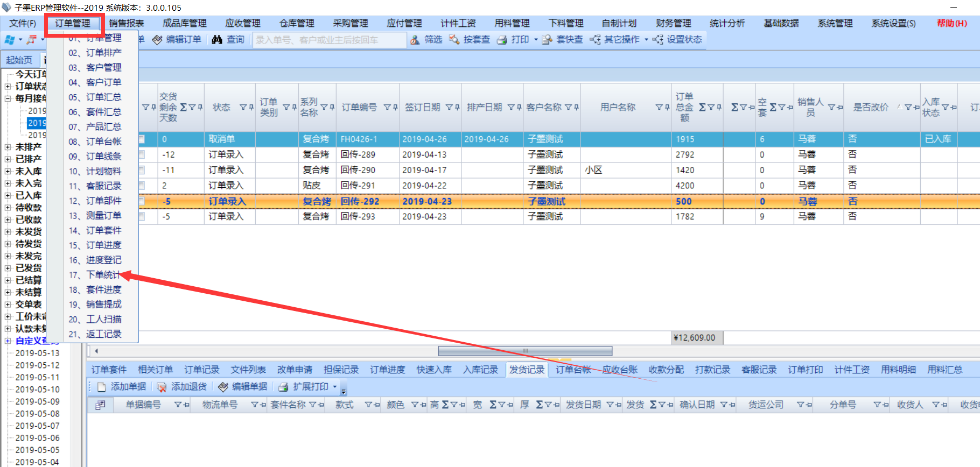Toggle the checkbox in the FH0426-1 row

point(142,139)
